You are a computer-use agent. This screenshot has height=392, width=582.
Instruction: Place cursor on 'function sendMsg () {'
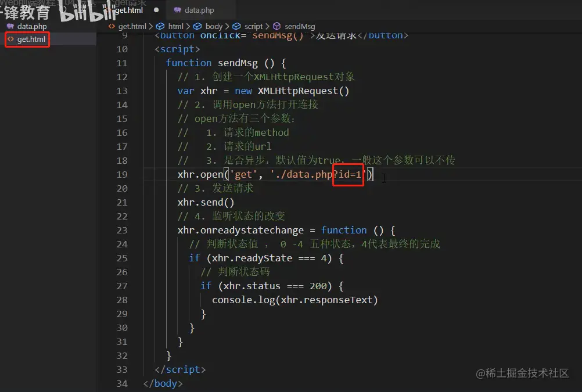pyautogui.click(x=226, y=63)
